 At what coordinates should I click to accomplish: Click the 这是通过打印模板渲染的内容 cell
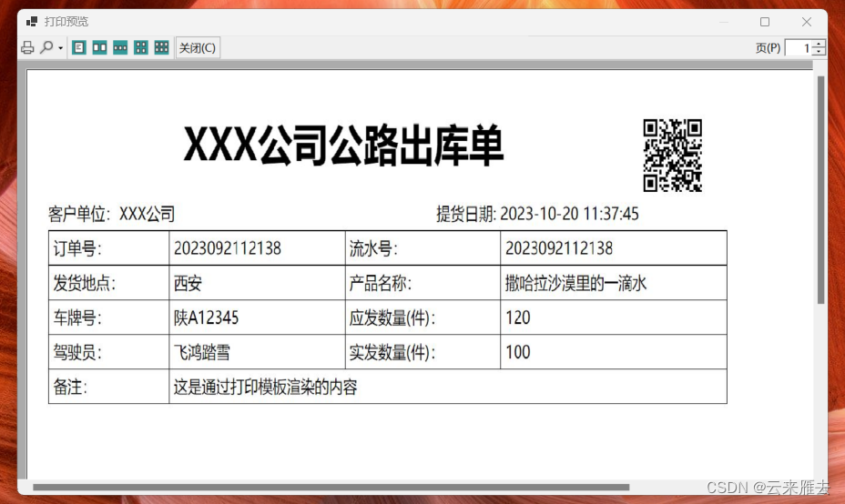tap(448, 386)
